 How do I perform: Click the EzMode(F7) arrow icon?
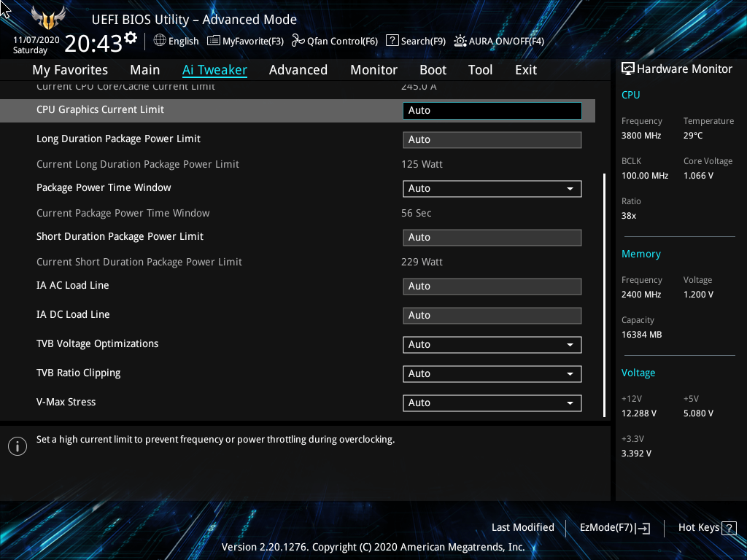click(x=643, y=528)
